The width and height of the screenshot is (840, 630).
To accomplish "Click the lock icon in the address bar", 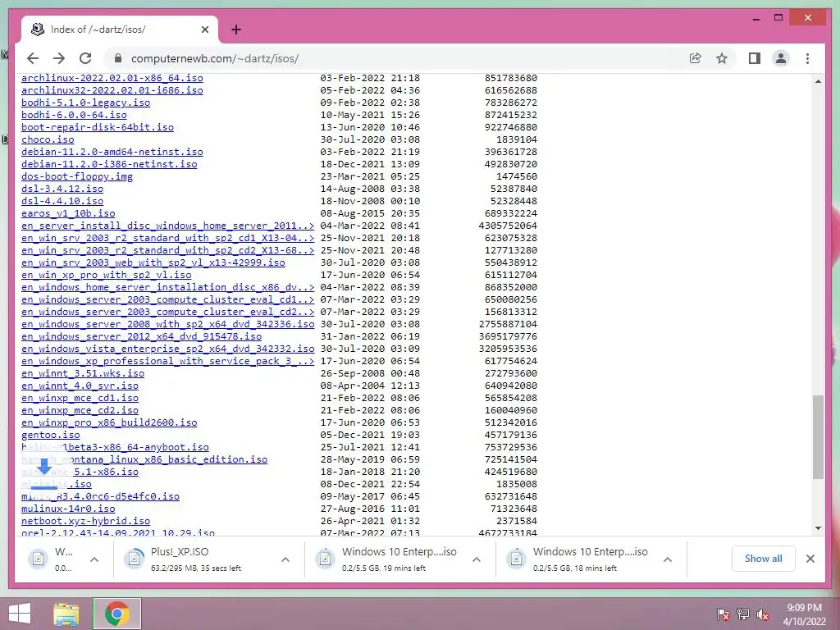I will pos(118,58).
